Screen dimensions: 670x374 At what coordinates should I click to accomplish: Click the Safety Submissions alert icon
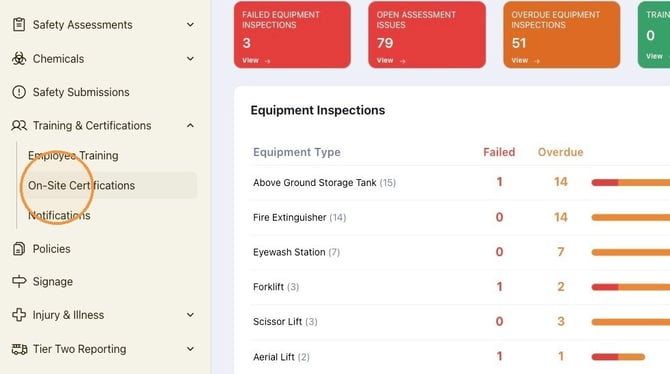[x=19, y=92]
